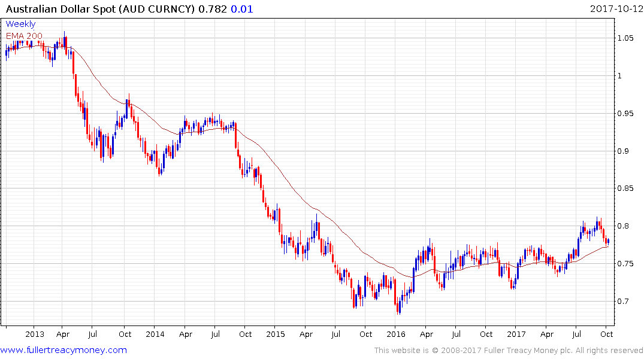The image size is (644, 359).
Task: Click the price axis label 1
Action: point(620,76)
